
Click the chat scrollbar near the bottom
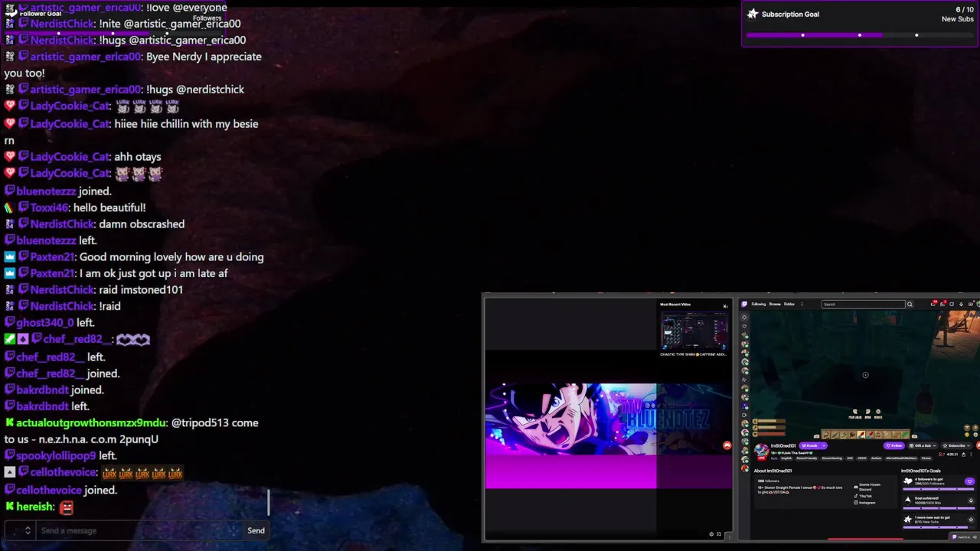coord(269,503)
